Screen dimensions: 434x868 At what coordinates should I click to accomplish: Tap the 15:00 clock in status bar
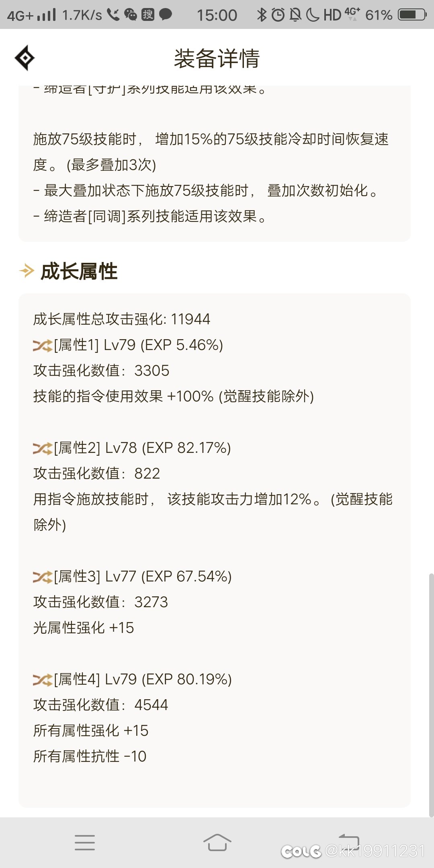coord(217,15)
